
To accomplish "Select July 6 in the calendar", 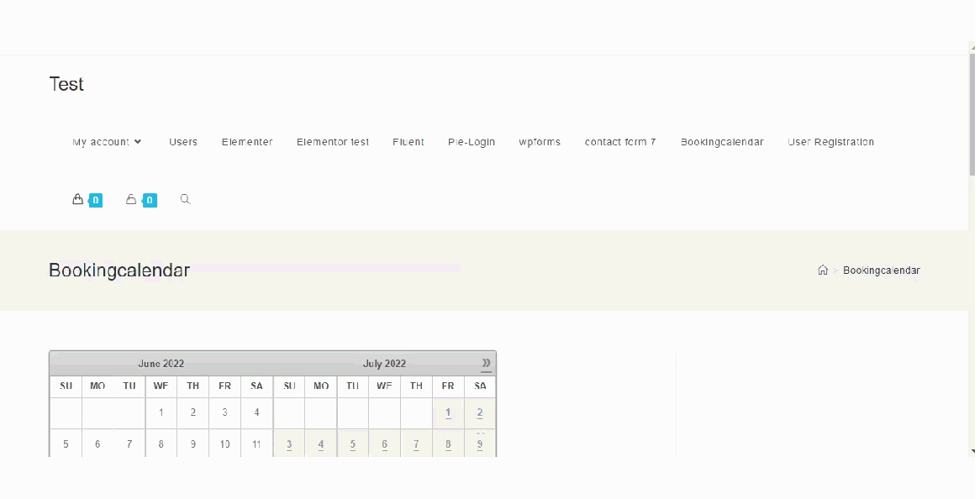I will click(384, 444).
